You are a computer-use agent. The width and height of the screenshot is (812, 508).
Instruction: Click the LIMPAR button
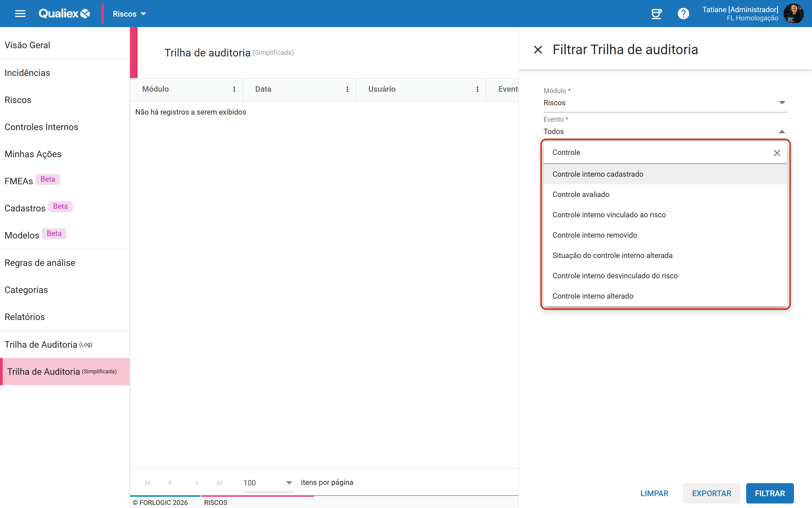coord(654,493)
